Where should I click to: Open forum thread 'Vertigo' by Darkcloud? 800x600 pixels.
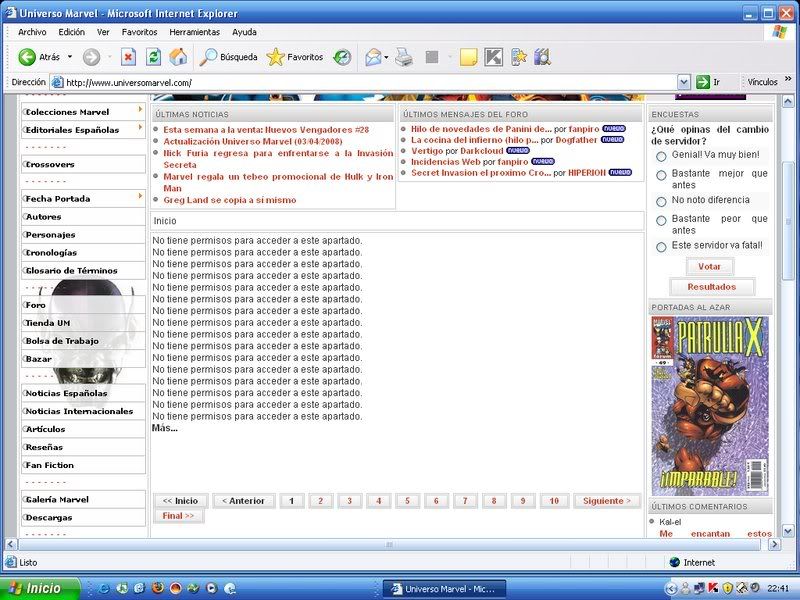[427, 151]
